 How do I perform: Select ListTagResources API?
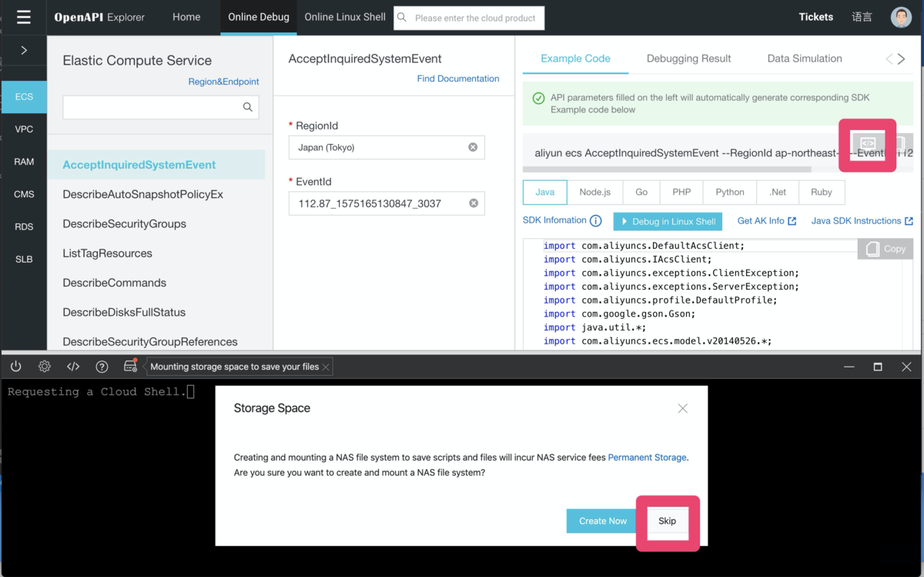click(x=108, y=253)
